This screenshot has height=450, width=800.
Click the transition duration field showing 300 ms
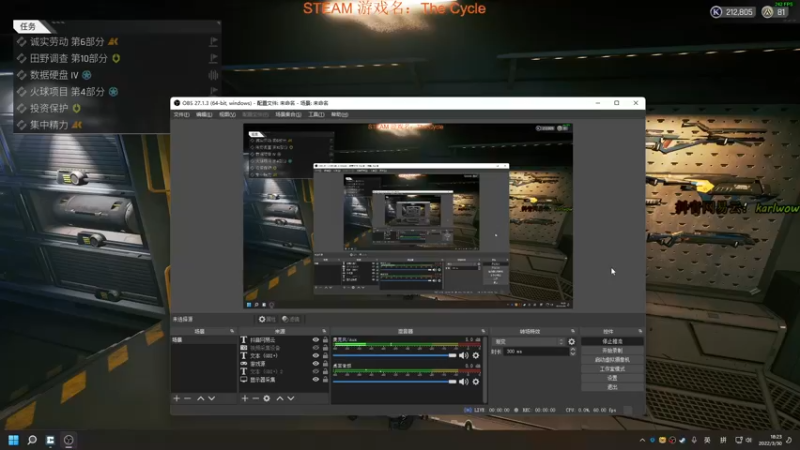pos(536,352)
